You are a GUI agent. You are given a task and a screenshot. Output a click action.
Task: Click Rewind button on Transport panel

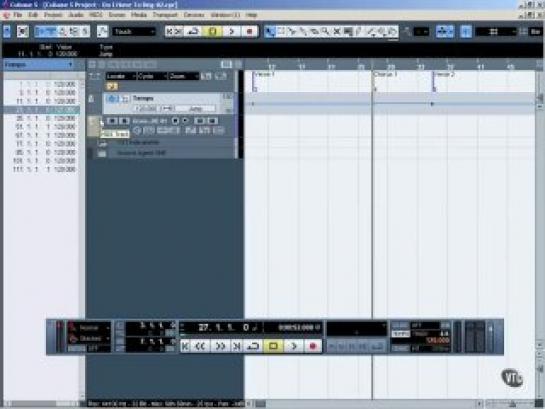[200, 346]
